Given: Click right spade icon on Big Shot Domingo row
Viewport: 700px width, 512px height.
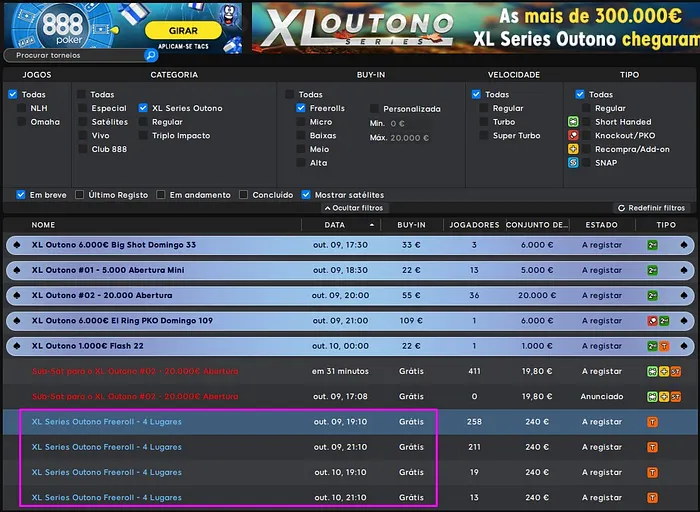Looking at the screenshot, I should tap(684, 245).
